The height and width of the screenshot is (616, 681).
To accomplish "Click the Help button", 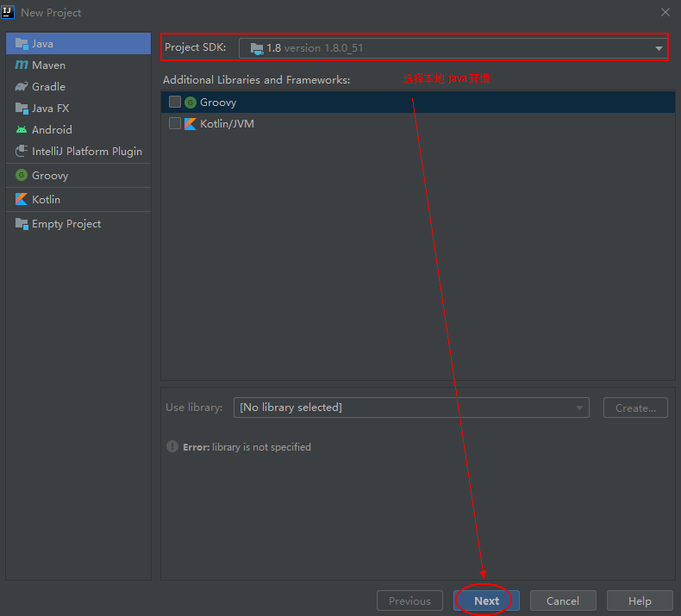I will 640,600.
